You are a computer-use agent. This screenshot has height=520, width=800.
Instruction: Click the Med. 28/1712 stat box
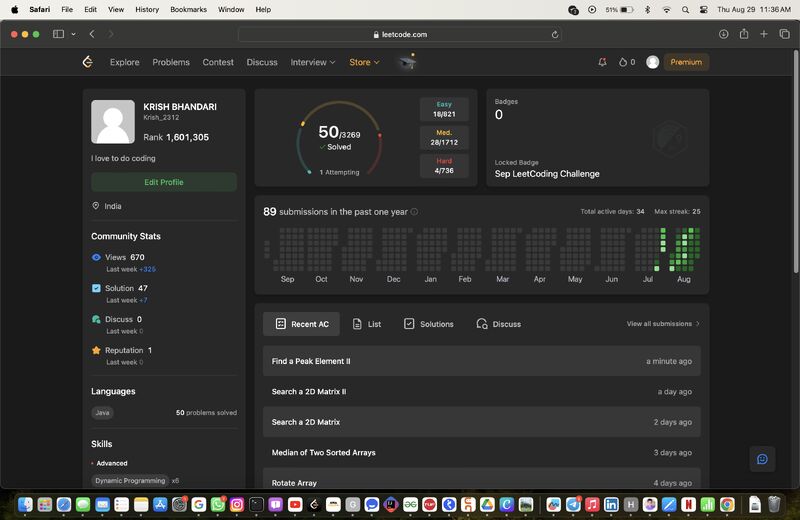pyautogui.click(x=444, y=138)
